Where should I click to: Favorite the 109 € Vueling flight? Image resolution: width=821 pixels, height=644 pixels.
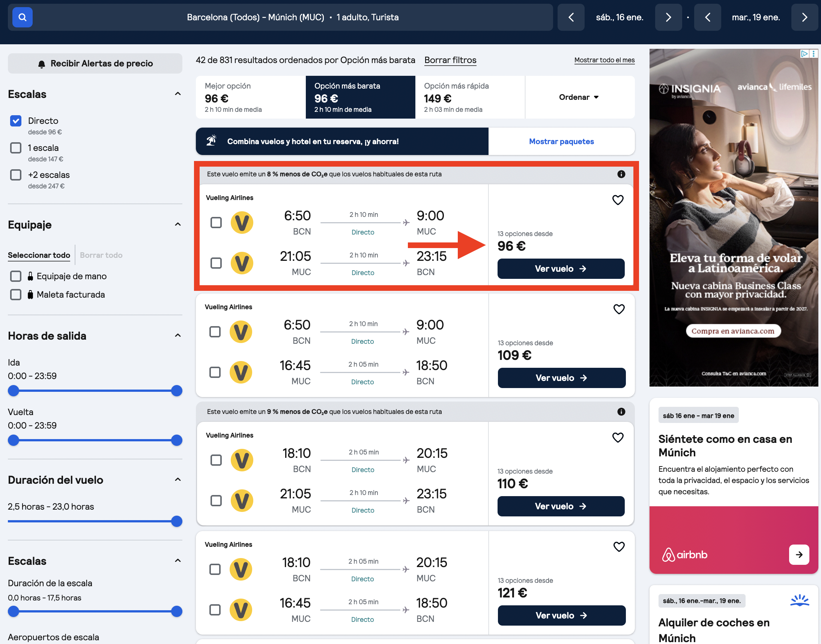pyautogui.click(x=619, y=309)
